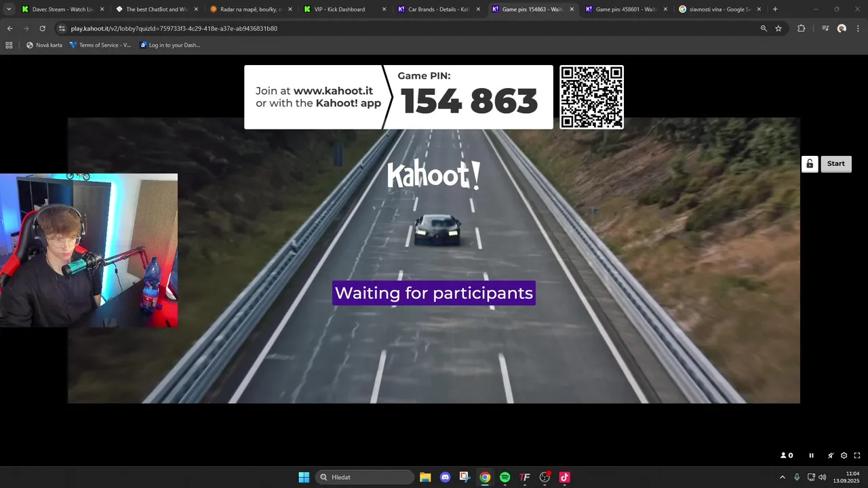The image size is (868, 488).
Task: Bookmark this page with star
Action: point(778,28)
